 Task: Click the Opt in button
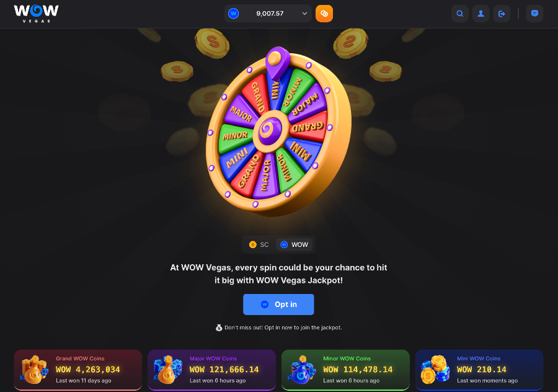click(278, 305)
